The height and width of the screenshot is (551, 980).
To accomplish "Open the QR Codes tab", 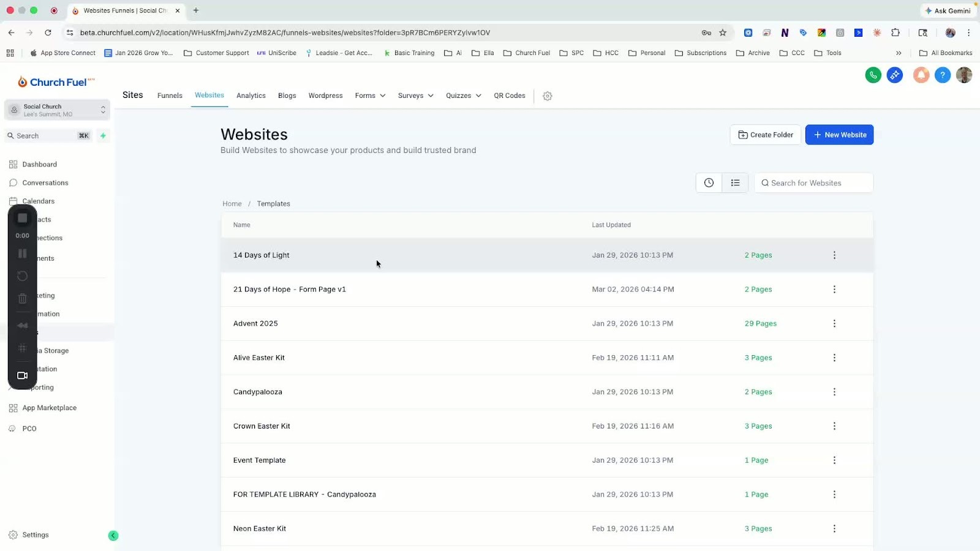I will (x=510, y=96).
